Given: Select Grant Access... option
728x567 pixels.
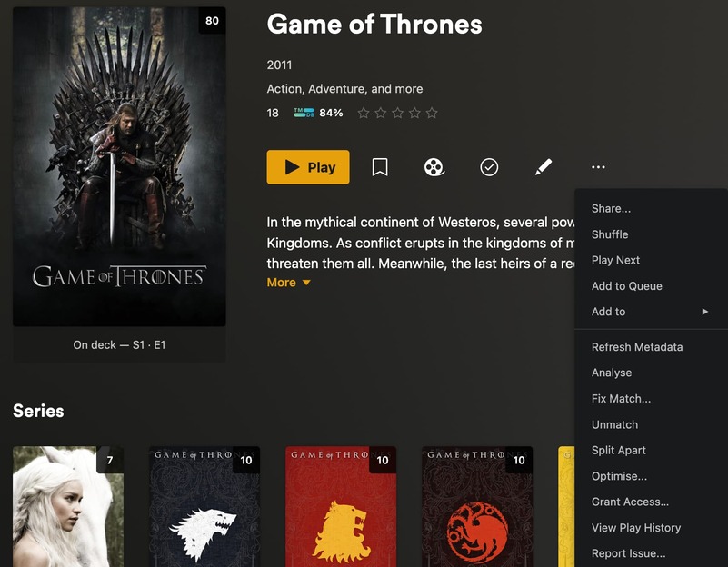Looking at the screenshot, I should [651, 502].
